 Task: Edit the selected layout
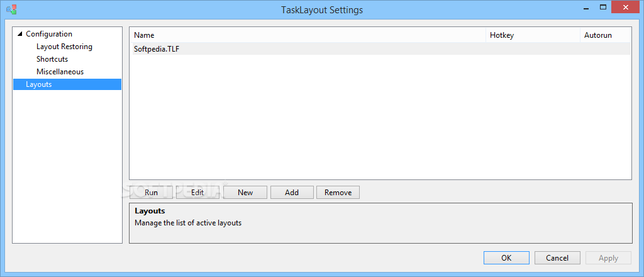(x=197, y=193)
